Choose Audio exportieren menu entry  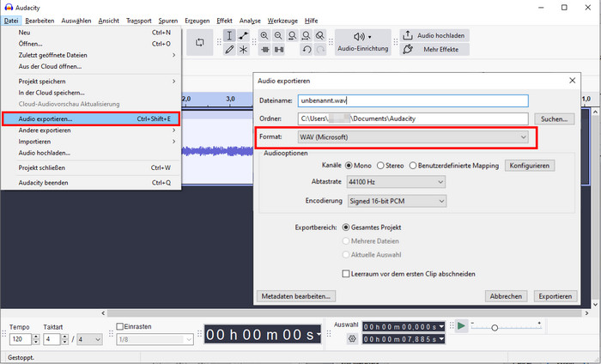91,118
